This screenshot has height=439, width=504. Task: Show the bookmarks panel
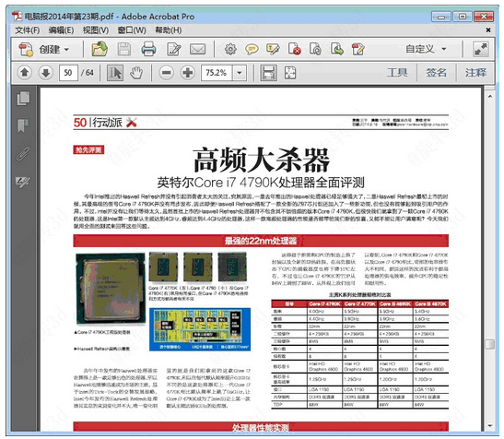click(x=23, y=125)
